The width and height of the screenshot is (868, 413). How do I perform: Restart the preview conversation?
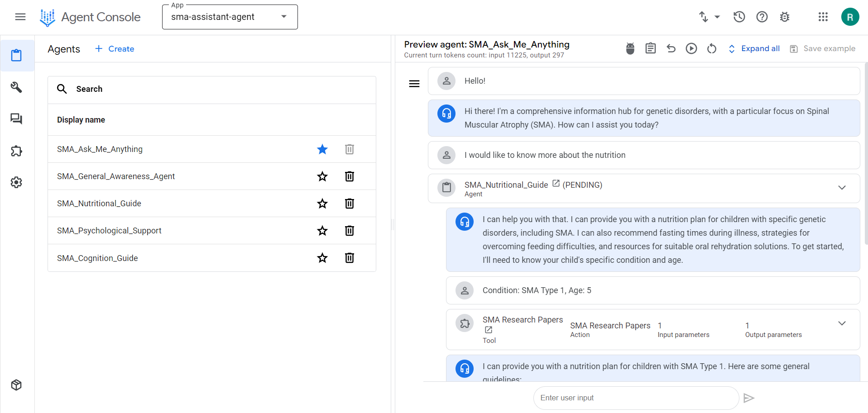click(712, 48)
